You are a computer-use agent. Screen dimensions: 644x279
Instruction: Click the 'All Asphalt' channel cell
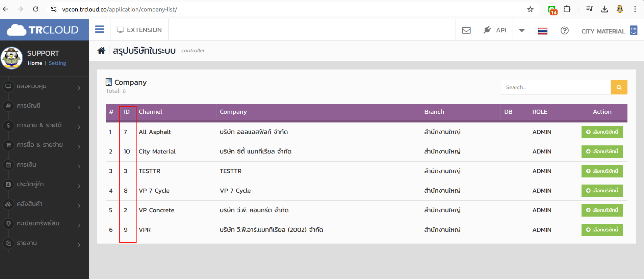click(155, 132)
